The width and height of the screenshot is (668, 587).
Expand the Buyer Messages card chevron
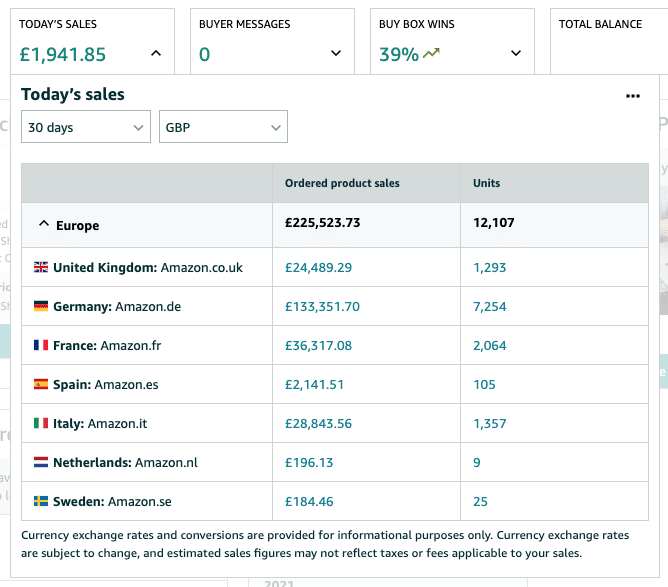pyautogui.click(x=336, y=53)
